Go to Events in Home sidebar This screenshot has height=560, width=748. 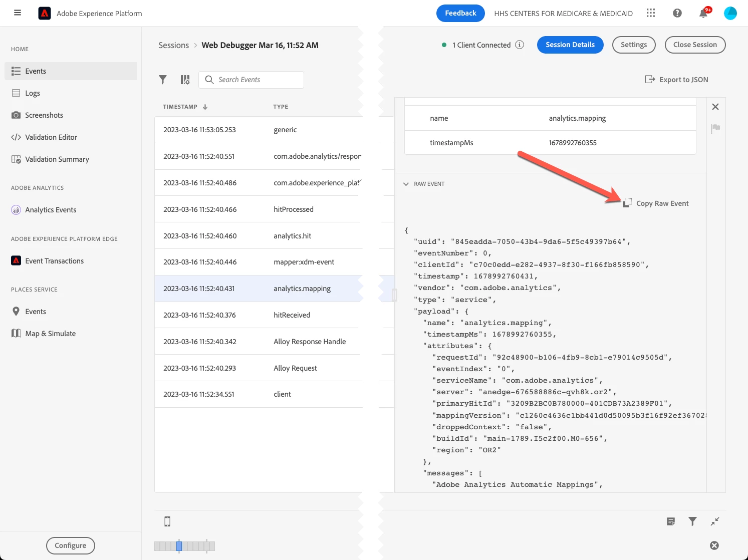71,71
